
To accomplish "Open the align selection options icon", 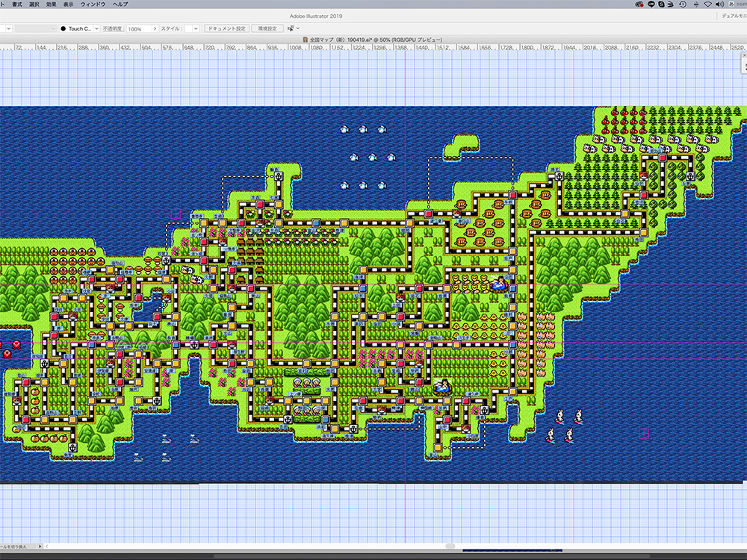I will pos(293,28).
